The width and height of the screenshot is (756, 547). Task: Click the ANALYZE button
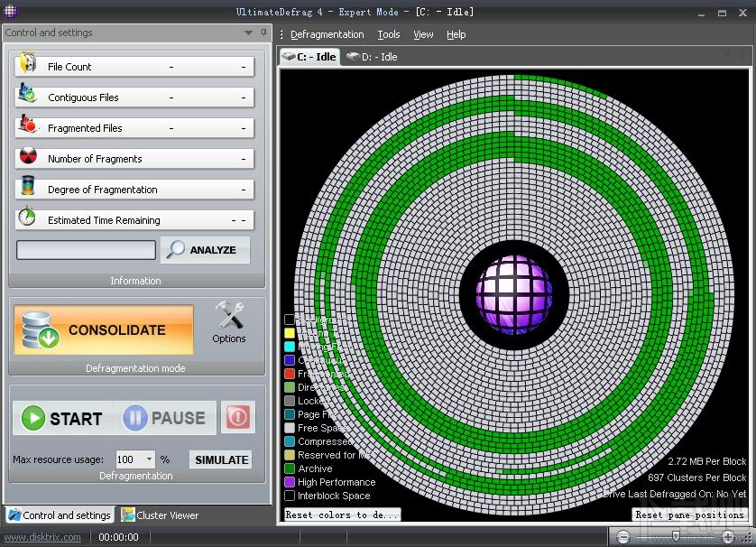(206, 250)
